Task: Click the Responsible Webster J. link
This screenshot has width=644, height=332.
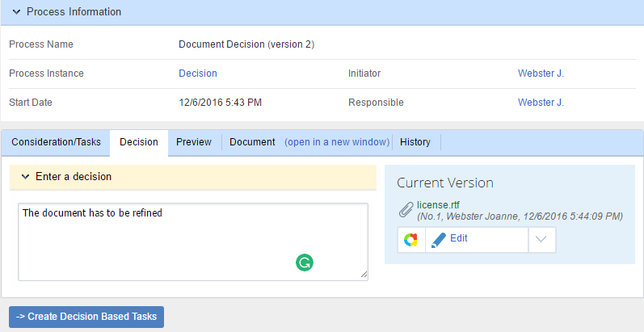Action: click(541, 103)
